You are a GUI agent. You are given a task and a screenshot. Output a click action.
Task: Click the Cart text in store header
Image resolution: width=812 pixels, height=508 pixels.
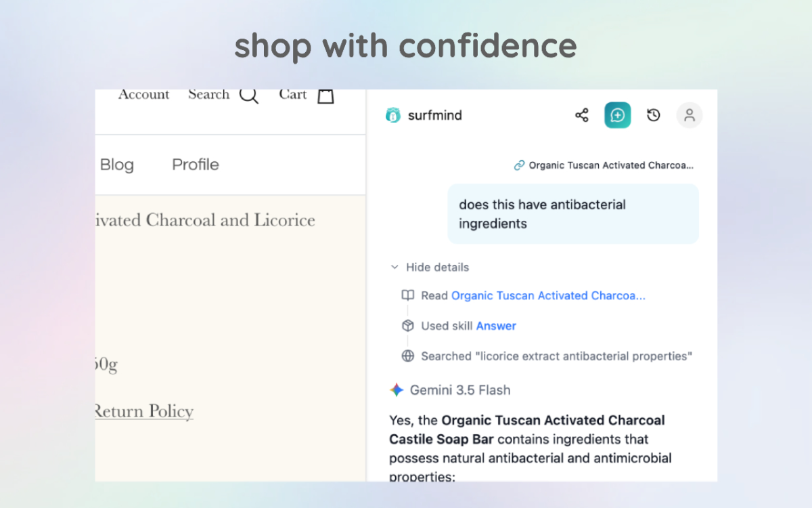(293, 95)
